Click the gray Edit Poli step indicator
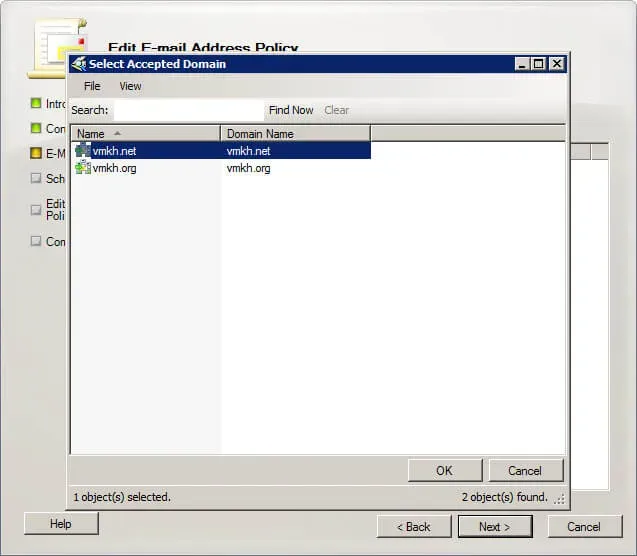 coord(36,210)
